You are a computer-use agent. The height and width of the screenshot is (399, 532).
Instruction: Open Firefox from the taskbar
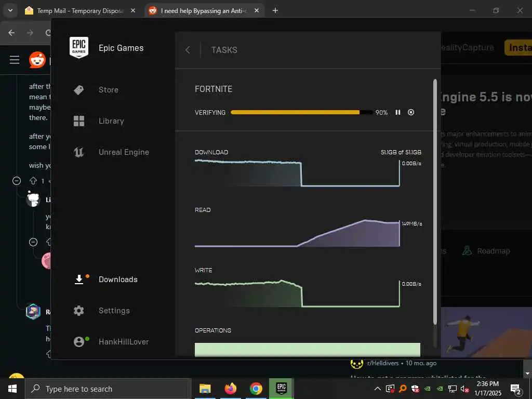click(230, 389)
